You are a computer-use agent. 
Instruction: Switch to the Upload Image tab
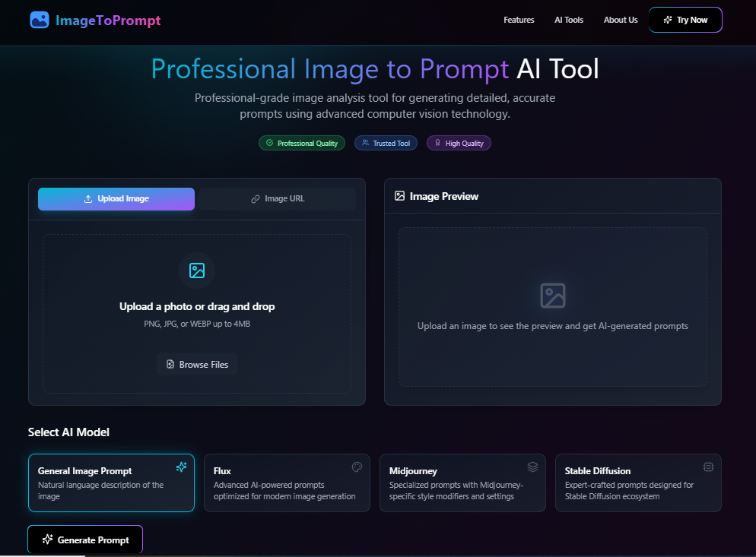pos(116,198)
